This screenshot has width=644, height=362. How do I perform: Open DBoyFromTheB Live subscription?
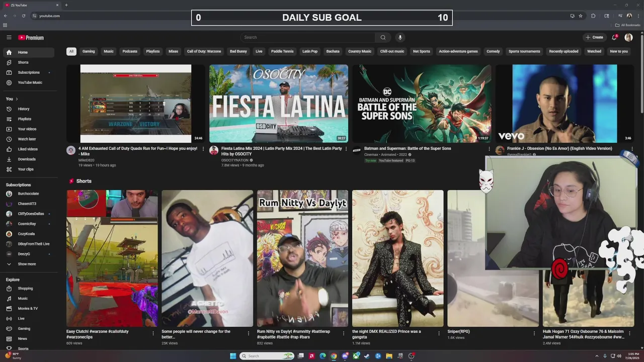point(28,244)
